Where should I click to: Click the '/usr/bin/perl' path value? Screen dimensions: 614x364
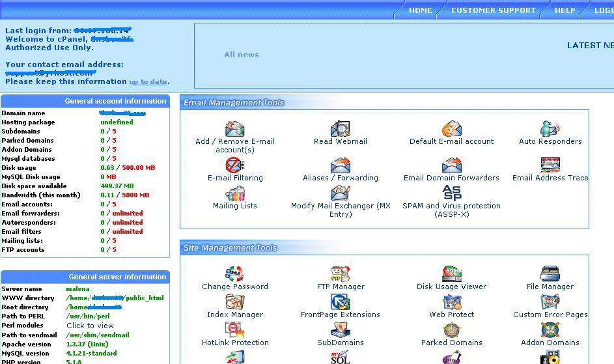click(88, 316)
